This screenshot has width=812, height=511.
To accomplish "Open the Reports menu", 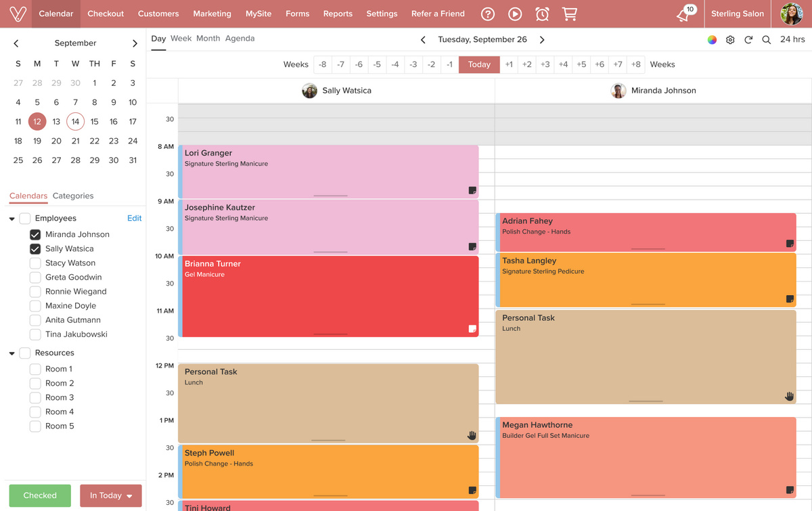I will click(338, 14).
